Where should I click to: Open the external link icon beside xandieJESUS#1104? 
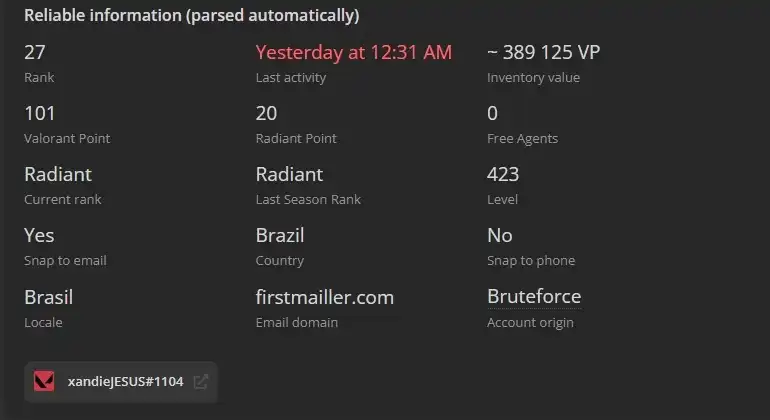[201, 382]
